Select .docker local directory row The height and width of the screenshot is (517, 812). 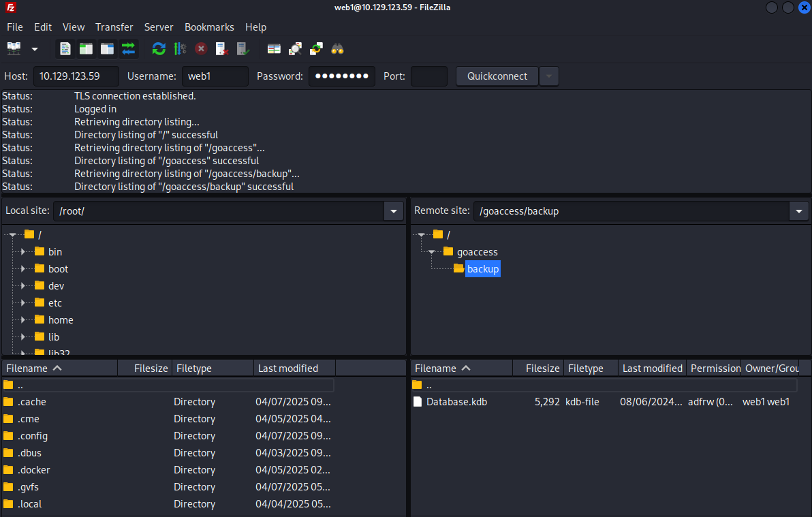point(168,471)
